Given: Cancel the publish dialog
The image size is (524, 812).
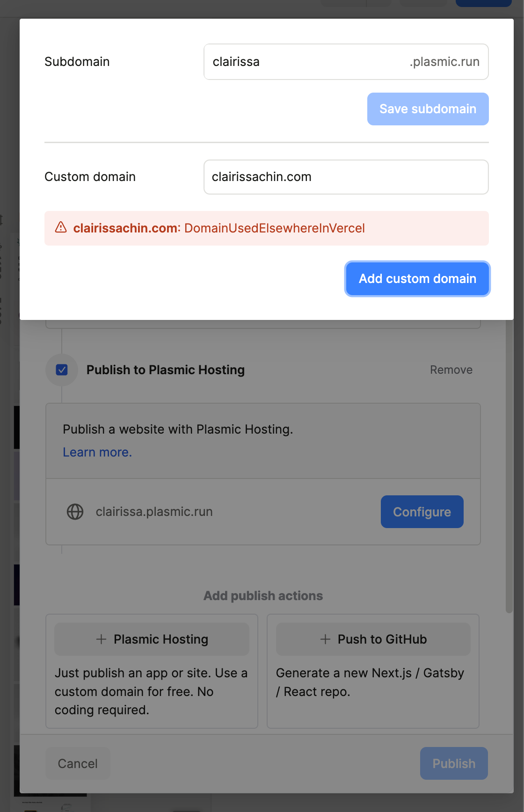Looking at the screenshot, I should point(78,763).
